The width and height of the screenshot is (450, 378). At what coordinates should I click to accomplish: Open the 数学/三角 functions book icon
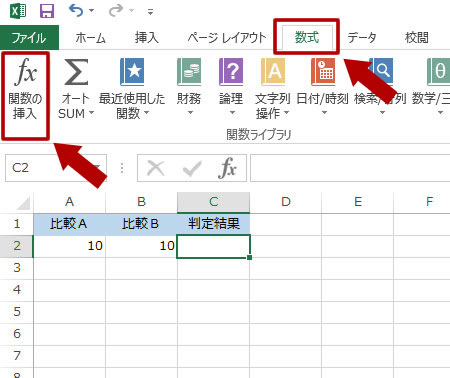pos(438,71)
